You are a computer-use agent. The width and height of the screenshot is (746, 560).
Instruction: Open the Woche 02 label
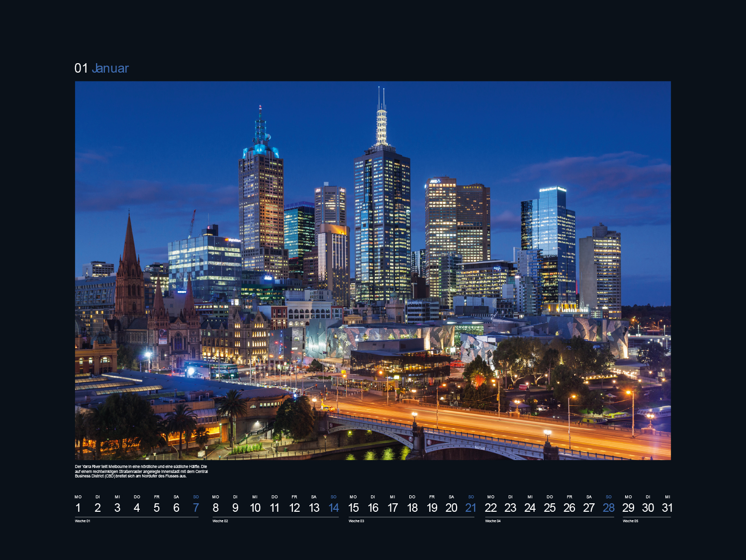[x=220, y=521]
